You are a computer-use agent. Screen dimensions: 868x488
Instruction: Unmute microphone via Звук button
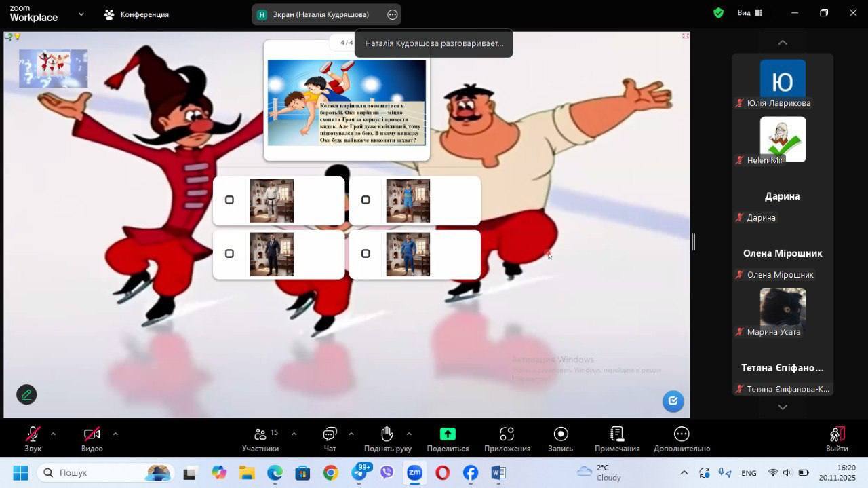pos(33,434)
